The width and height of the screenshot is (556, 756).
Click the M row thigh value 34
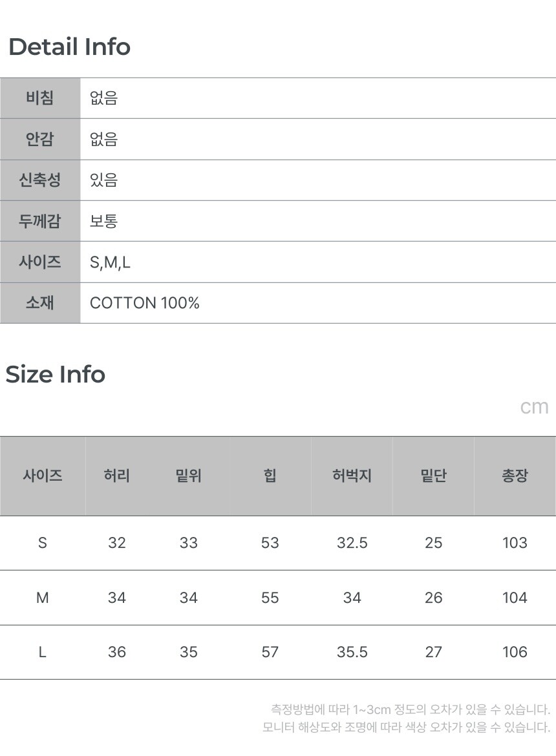click(352, 598)
